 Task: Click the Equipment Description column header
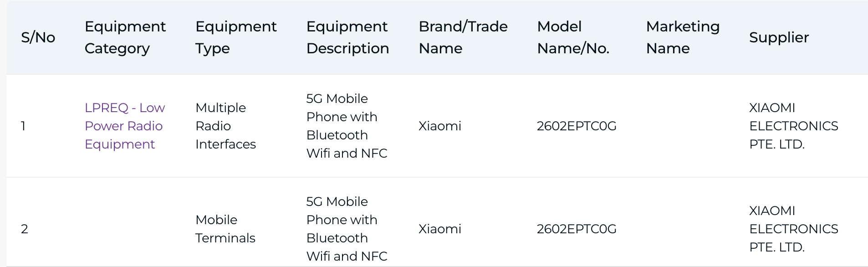347,37
